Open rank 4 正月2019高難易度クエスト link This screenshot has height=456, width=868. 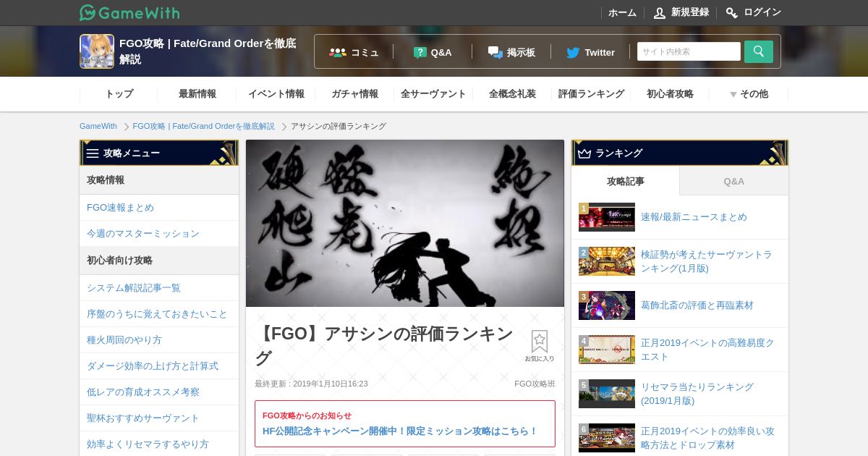[707, 350]
